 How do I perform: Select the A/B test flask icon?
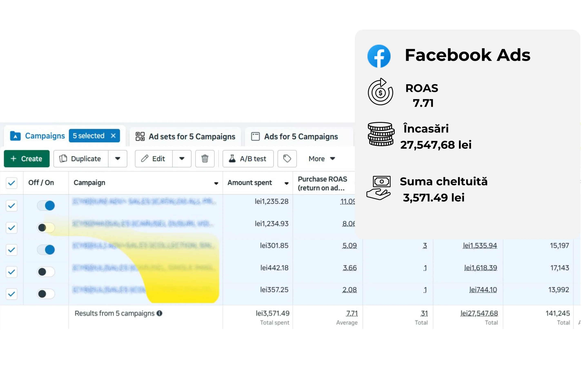[x=233, y=159]
